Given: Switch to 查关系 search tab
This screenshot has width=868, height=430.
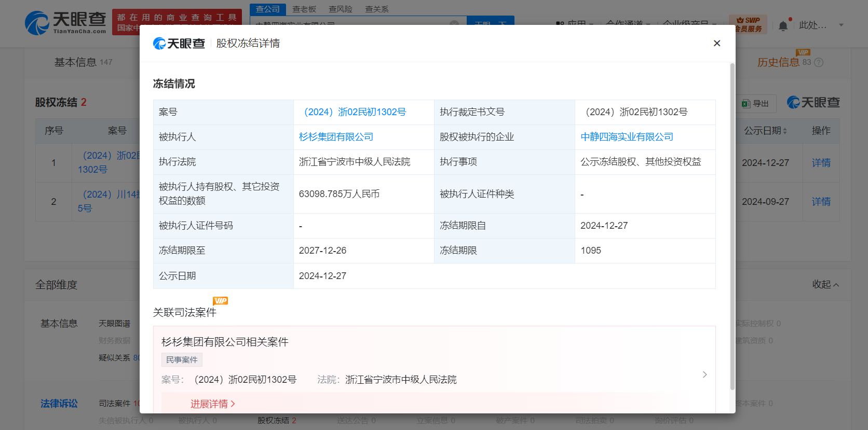Looking at the screenshot, I should click(377, 9).
